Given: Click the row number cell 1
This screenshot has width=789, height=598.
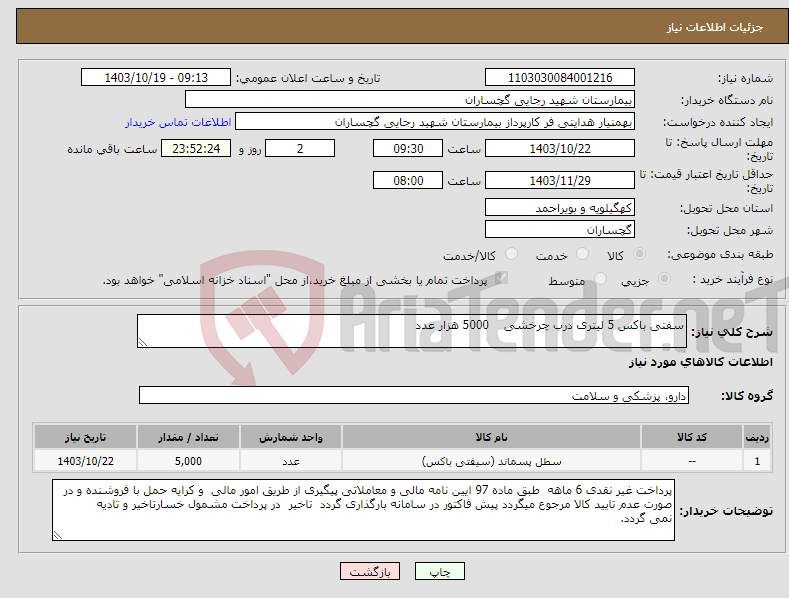Looking at the screenshot, I should pos(757,461).
